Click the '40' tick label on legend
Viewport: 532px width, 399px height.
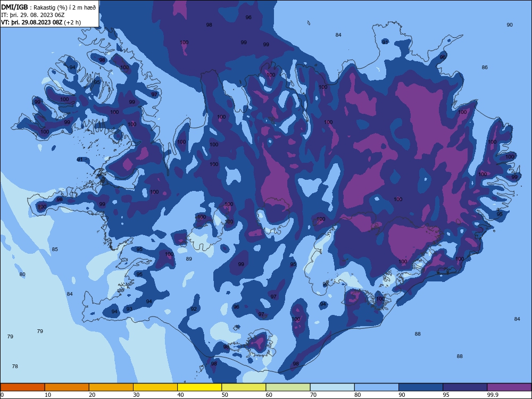(180, 395)
